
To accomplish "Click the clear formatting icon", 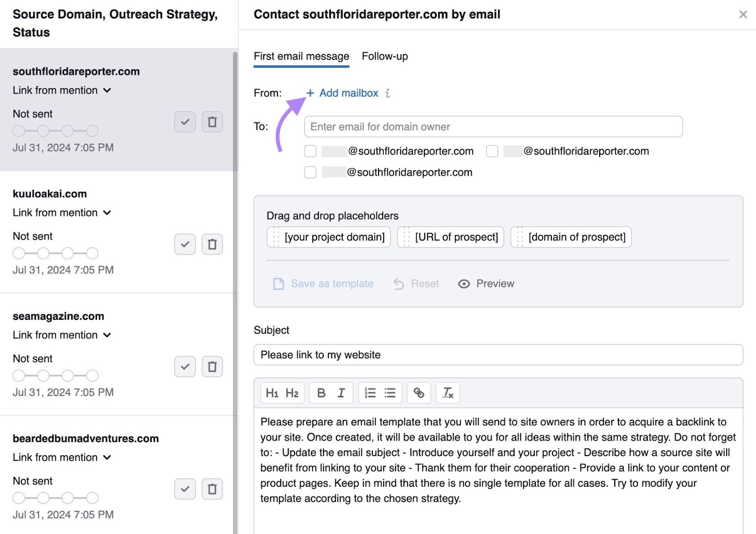I will pos(447,393).
